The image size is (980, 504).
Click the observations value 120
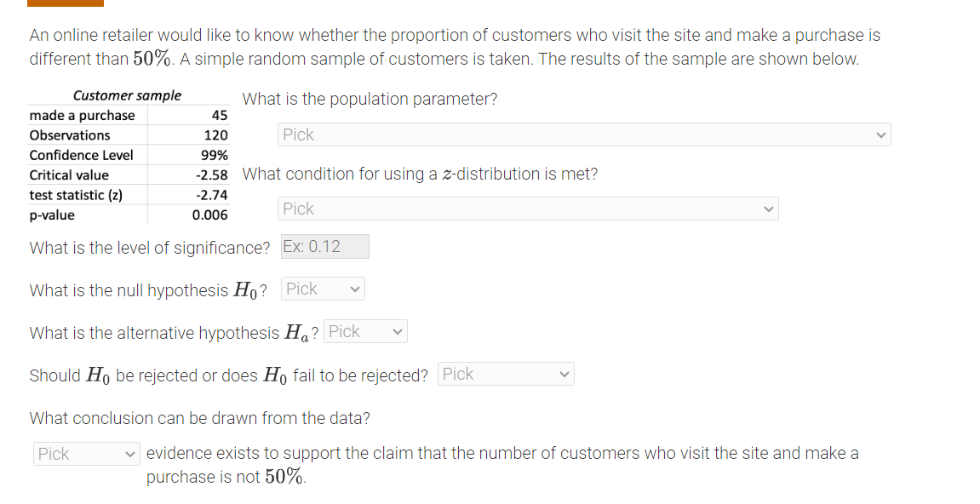point(216,135)
